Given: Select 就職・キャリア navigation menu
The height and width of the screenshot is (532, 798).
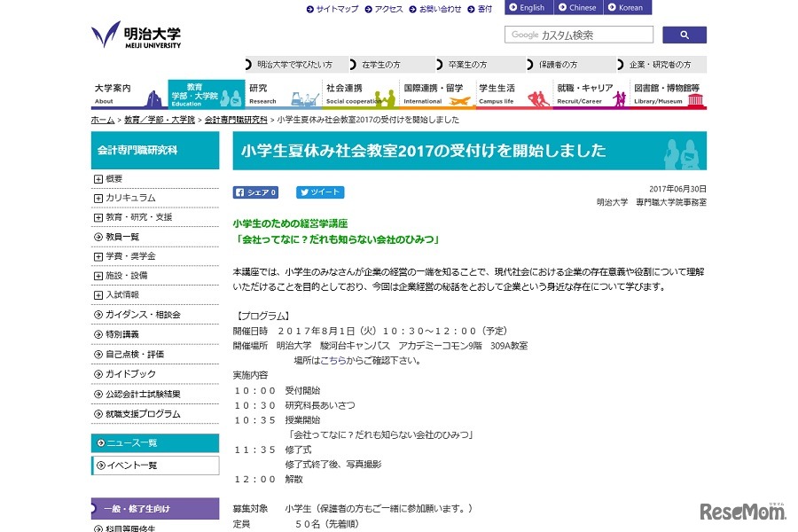Looking at the screenshot, I should click(591, 94).
